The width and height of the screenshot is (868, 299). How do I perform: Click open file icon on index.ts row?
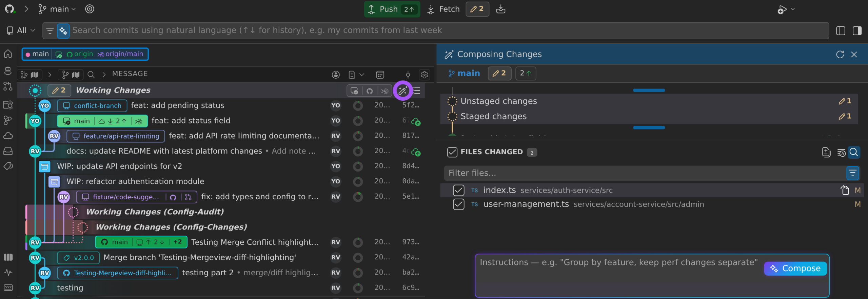845,190
